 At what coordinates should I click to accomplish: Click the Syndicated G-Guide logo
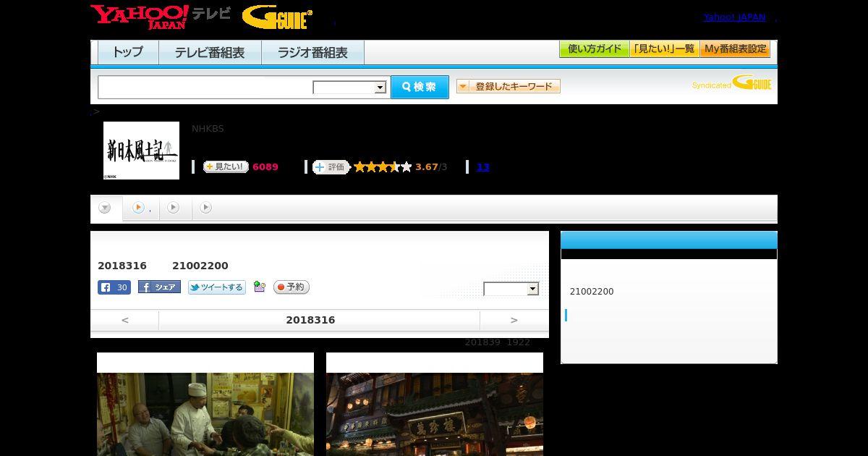coord(731,83)
